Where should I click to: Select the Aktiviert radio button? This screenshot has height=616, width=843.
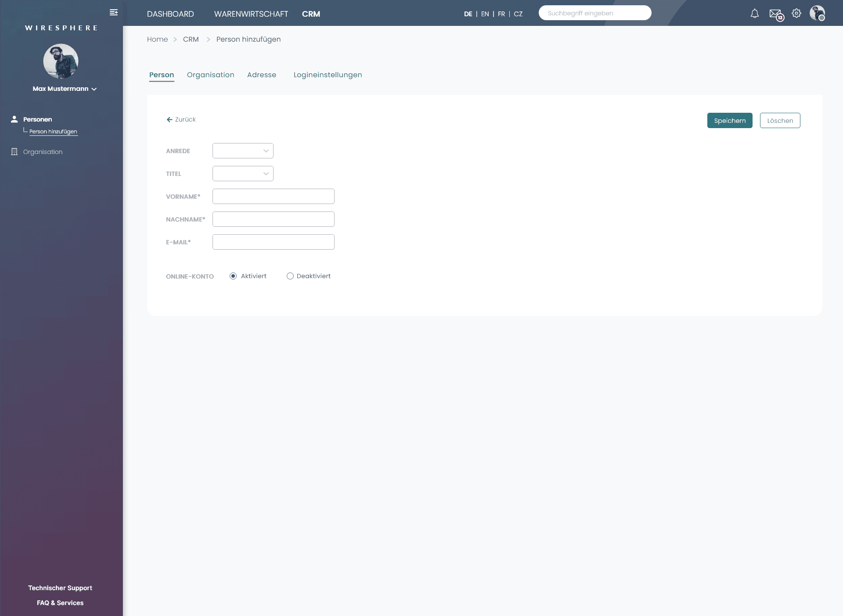(233, 276)
